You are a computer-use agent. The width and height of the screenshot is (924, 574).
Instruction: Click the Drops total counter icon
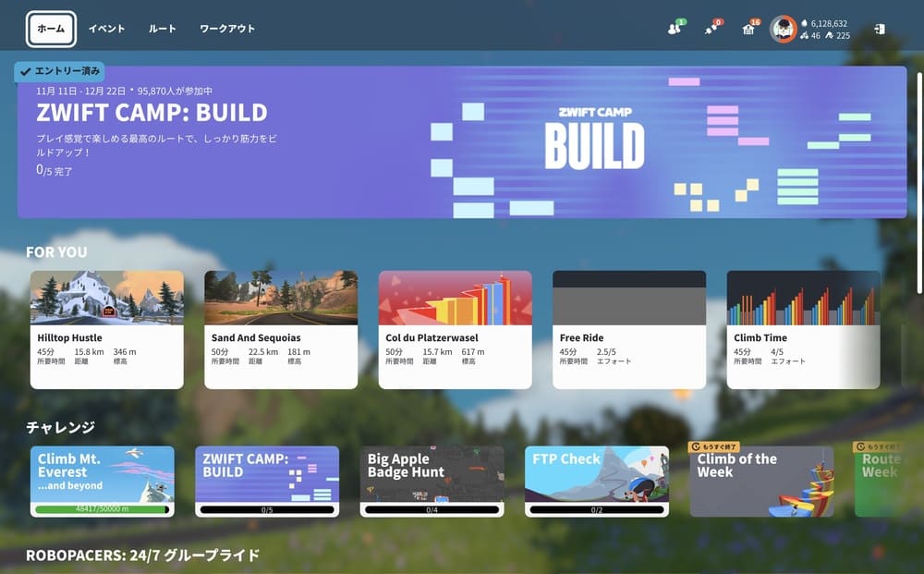click(x=804, y=23)
